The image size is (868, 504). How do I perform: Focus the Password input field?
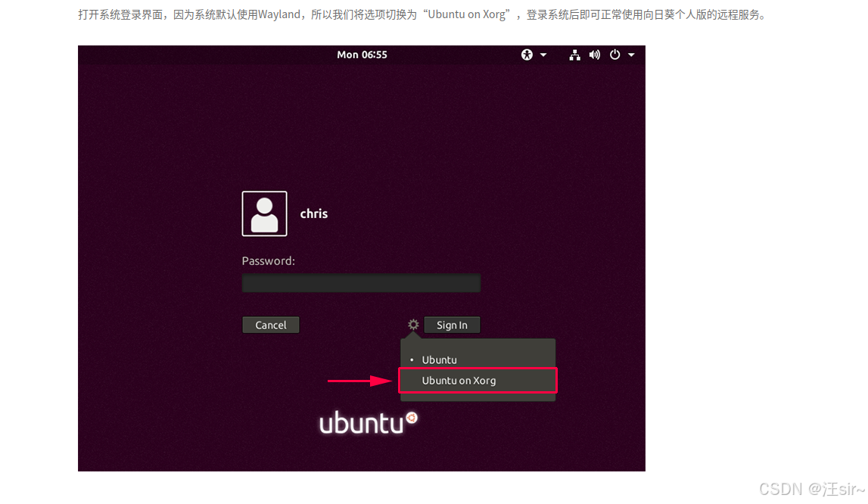(x=361, y=283)
